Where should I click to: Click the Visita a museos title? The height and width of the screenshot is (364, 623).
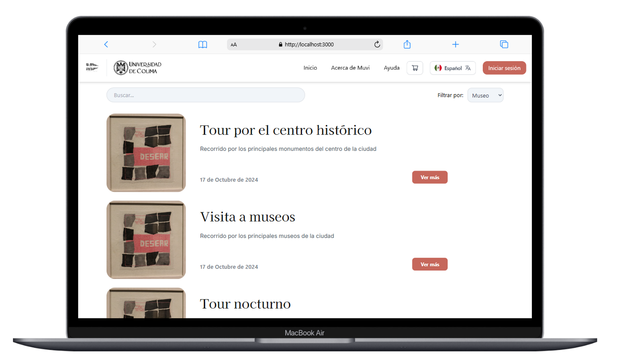(247, 217)
